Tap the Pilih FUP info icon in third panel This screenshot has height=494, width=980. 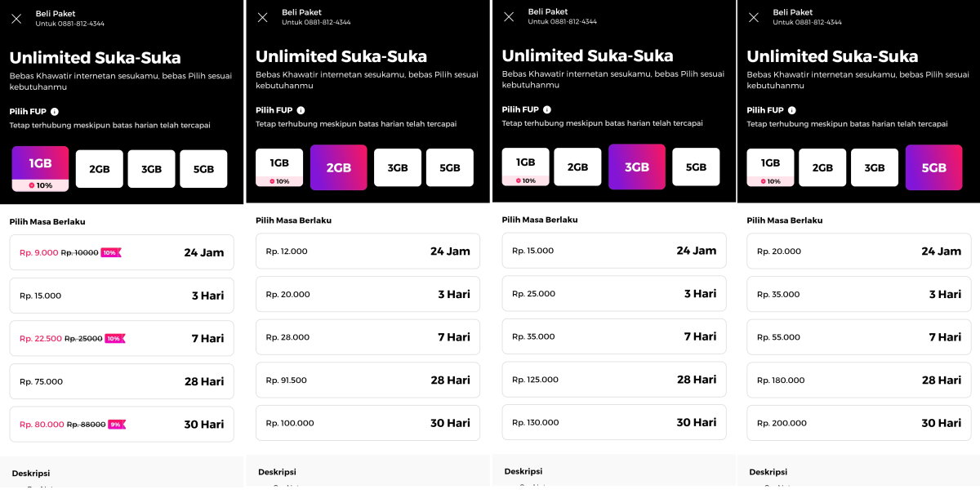coord(546,109)
